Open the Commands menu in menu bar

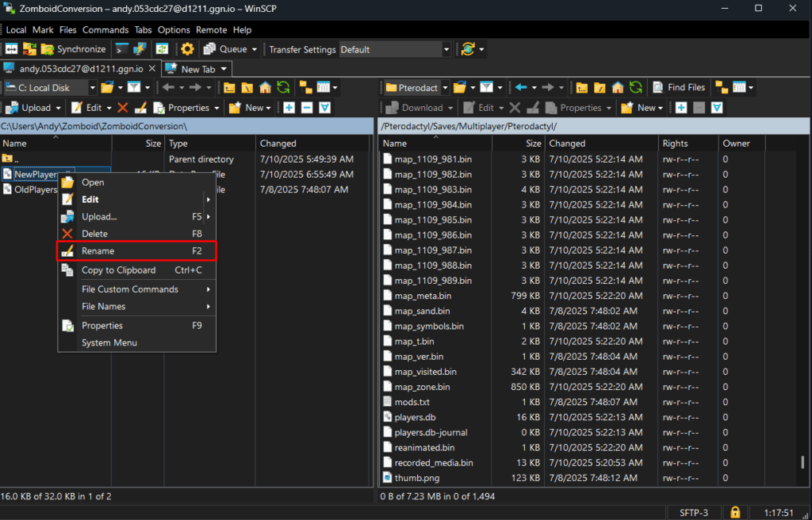(x=105, y=29)
